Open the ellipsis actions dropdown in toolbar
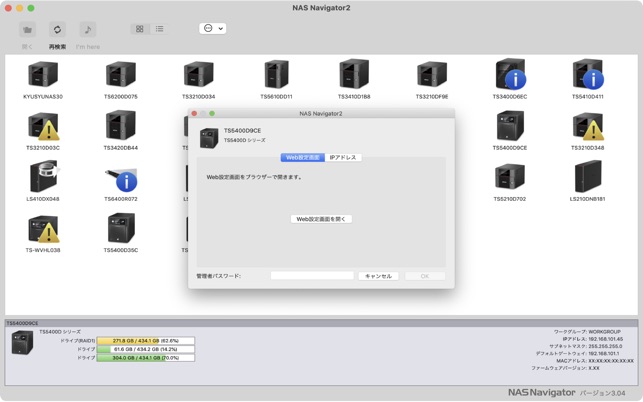Image resolution: width=643 pixels, height=402 pixels. click(x=212, y=28)
